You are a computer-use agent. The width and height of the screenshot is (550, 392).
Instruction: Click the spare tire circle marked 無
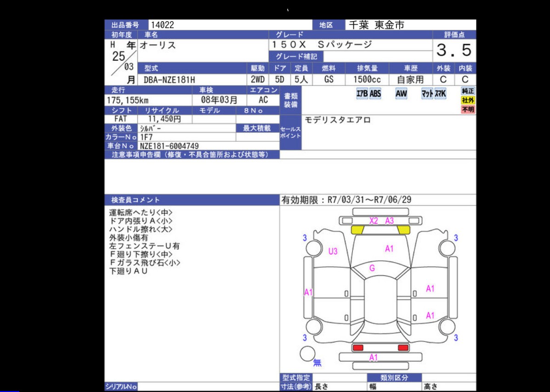(308, 353)
